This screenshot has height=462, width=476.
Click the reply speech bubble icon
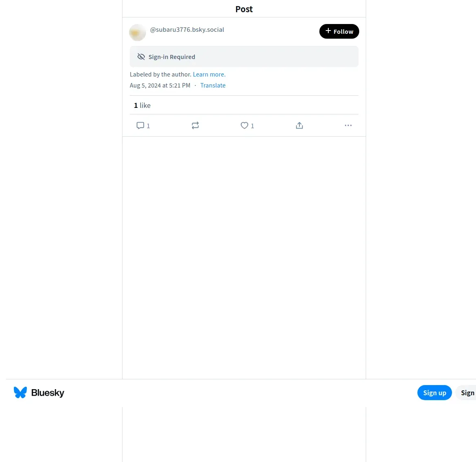140,125
